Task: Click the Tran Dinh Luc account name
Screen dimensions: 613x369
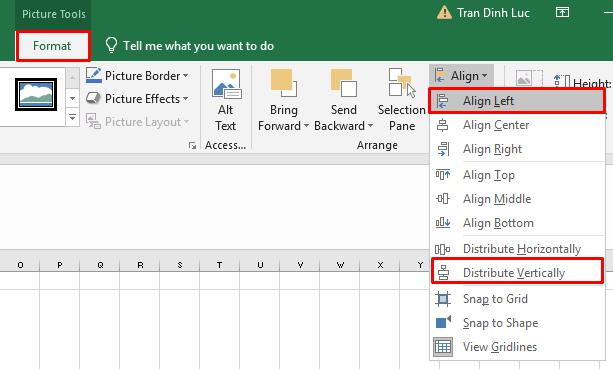Action: tap(493, 13)
